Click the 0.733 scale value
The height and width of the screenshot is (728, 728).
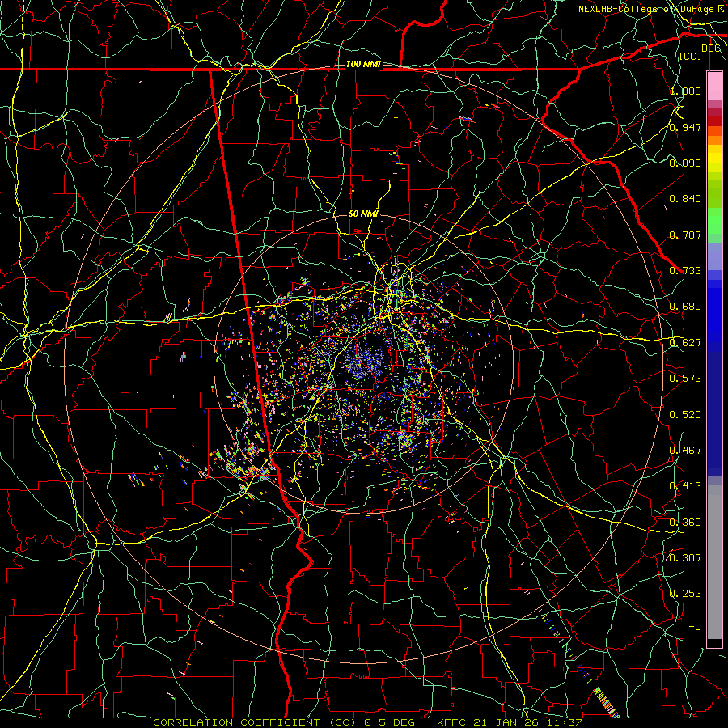685,271
